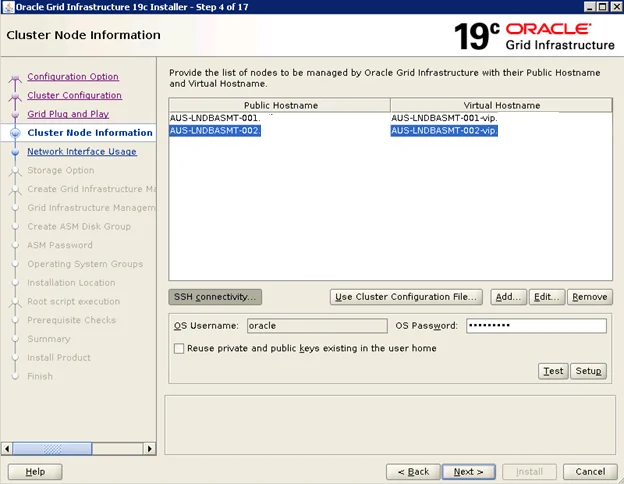Screen dimensions: 624x484
Task: Go Back to previous step
Action: coord(413,472)
